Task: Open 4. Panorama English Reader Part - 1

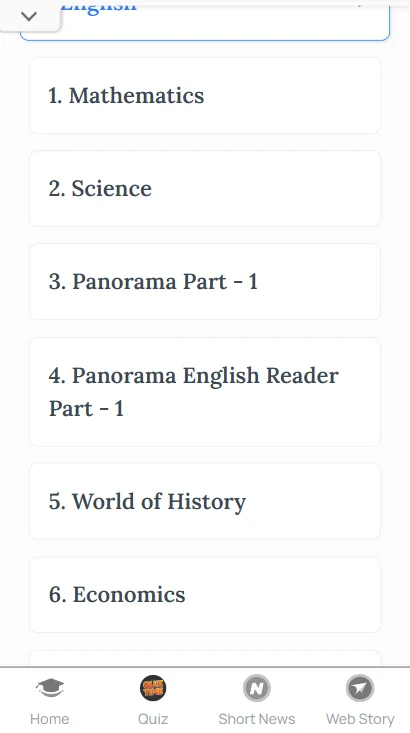Action: [205, 392]
